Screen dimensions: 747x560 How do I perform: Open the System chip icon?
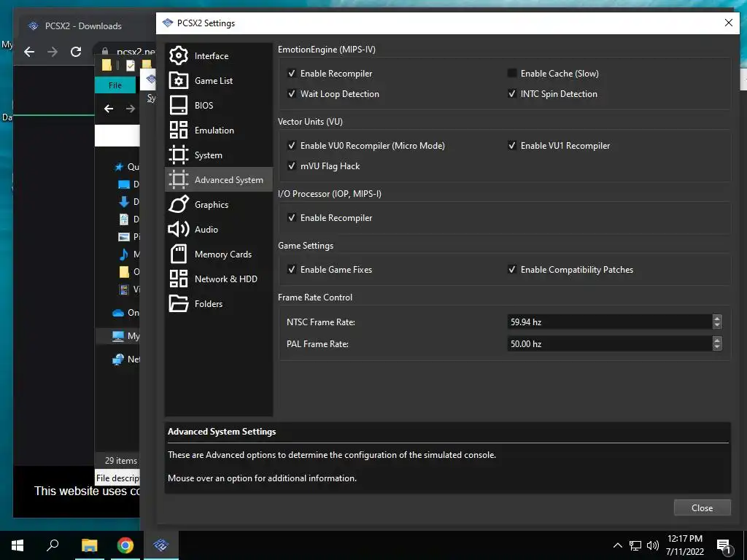[x=179, y=155]
